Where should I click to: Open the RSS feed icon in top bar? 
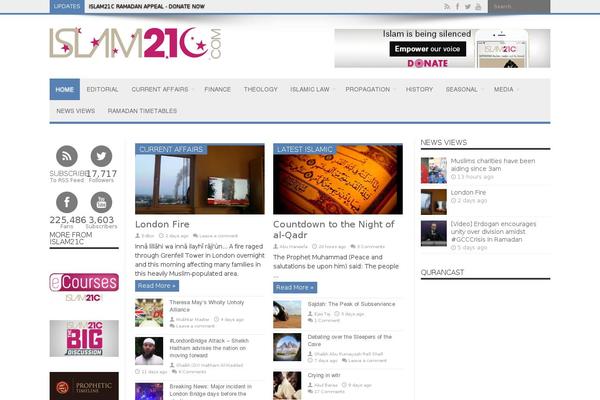447,7
